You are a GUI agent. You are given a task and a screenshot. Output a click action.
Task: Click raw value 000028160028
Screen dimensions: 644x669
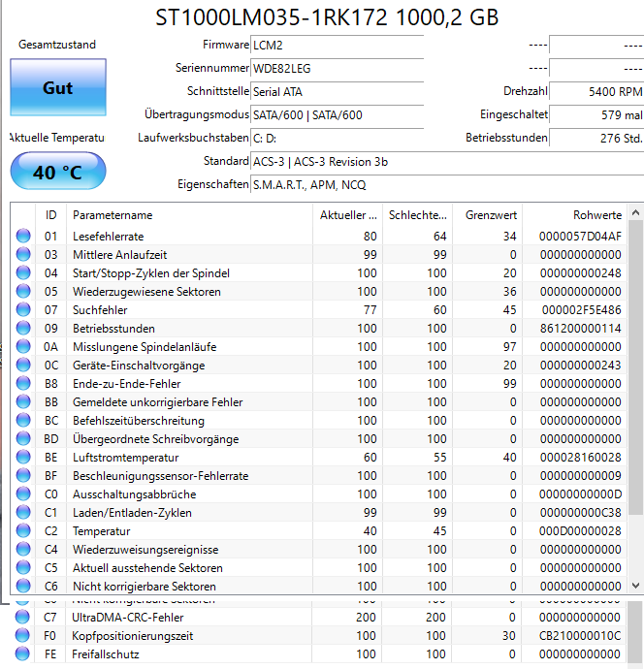click(x=580, y=458)
